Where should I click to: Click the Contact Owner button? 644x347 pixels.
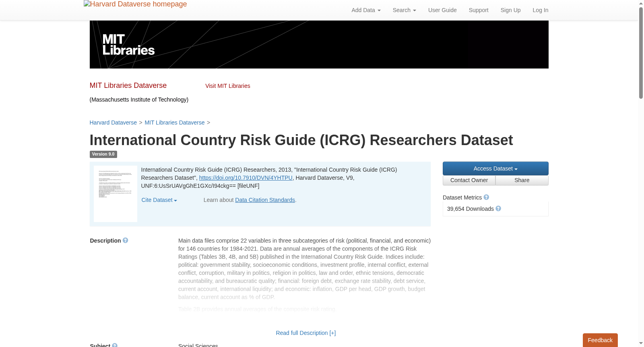point(469,180)
